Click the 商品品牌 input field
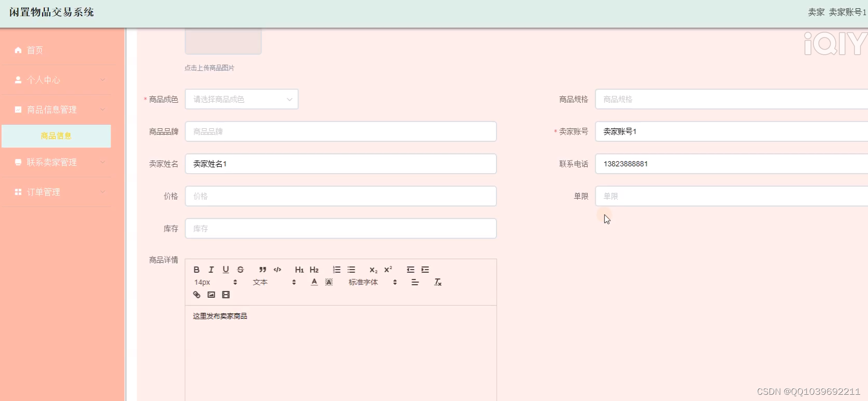This screenshot has width=868, height=401. click(x=341, y=131)
